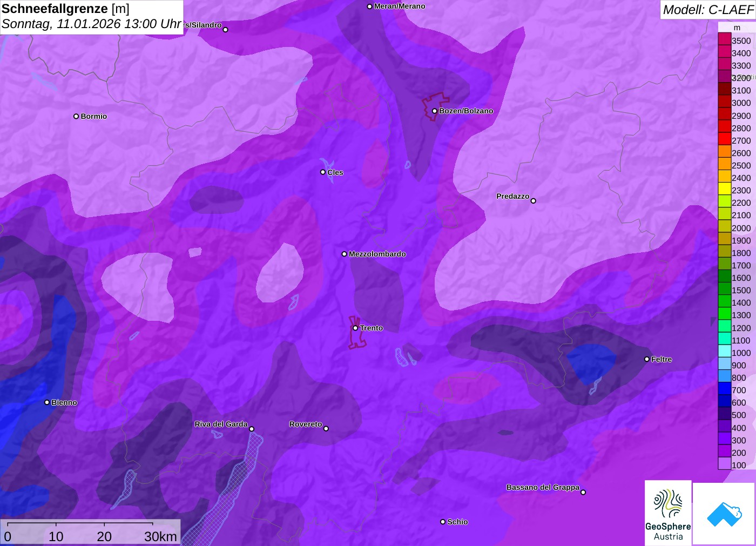Click the Schneefallgrenze [m] title text
The width and height of the screenshot is (756, 546).
point(65,9)
